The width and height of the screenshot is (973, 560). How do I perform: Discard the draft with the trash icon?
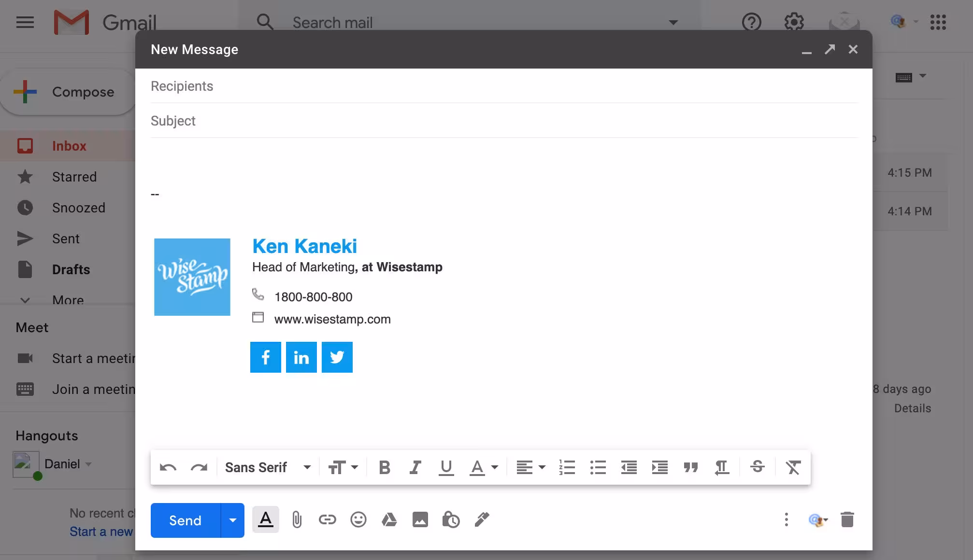click(847, 520)
